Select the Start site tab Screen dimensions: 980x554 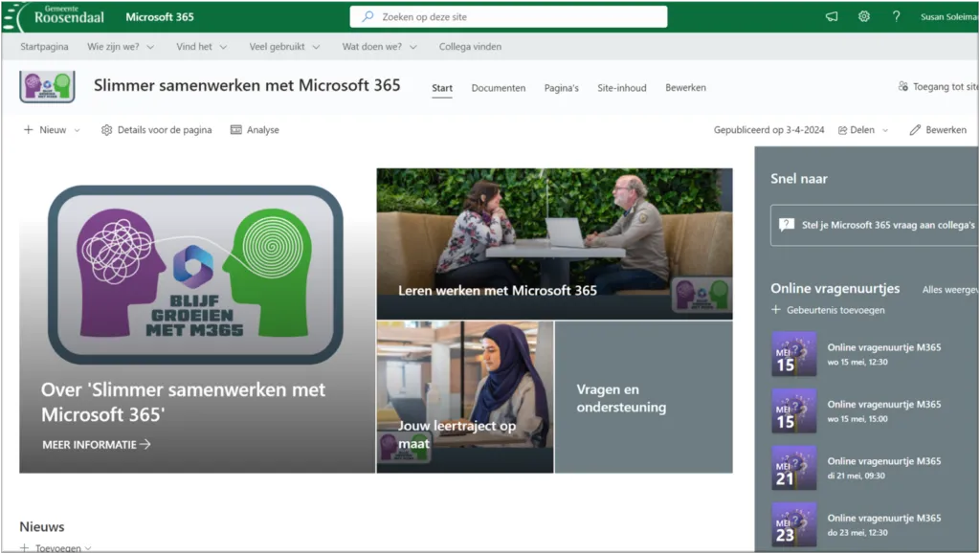tap(442, 88)
